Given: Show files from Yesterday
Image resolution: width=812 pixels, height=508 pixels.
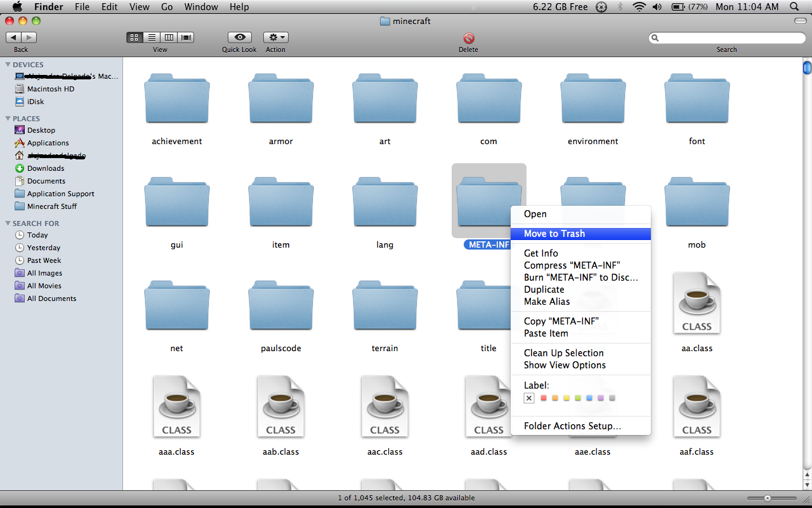Looking at the screenshot, I should (43, 248).
